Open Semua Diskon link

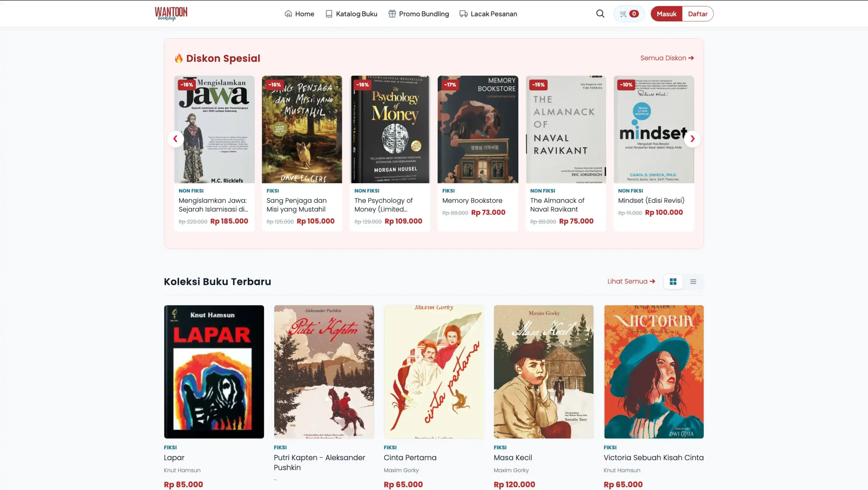(667, 58)
